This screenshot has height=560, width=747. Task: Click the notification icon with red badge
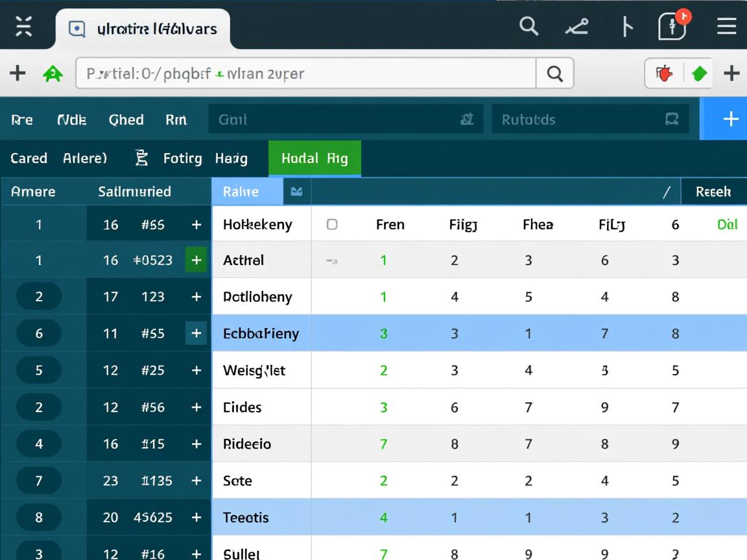672,27
